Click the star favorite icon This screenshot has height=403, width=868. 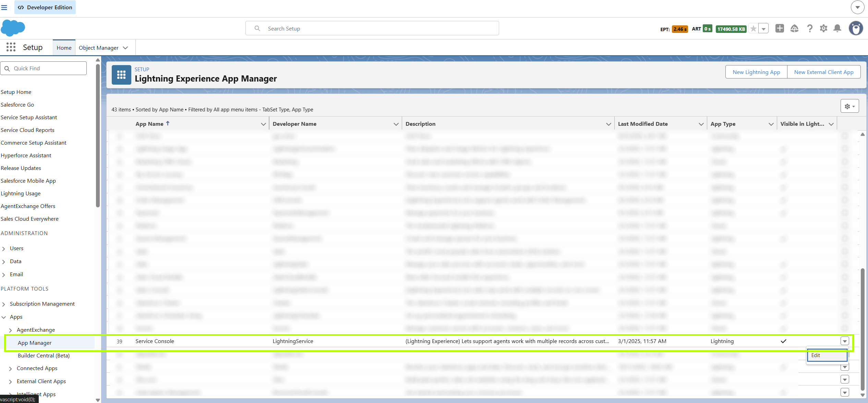tap(754, 29)
